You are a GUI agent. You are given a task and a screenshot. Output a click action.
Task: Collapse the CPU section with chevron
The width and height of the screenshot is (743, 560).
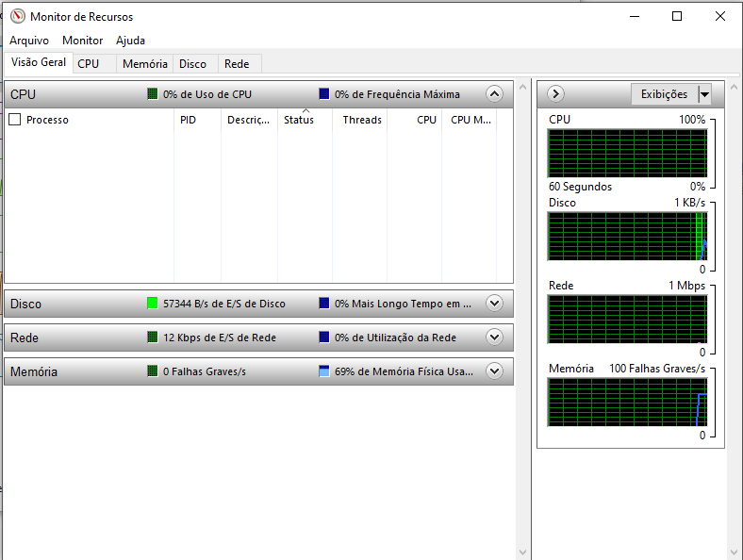coord(494,94)
